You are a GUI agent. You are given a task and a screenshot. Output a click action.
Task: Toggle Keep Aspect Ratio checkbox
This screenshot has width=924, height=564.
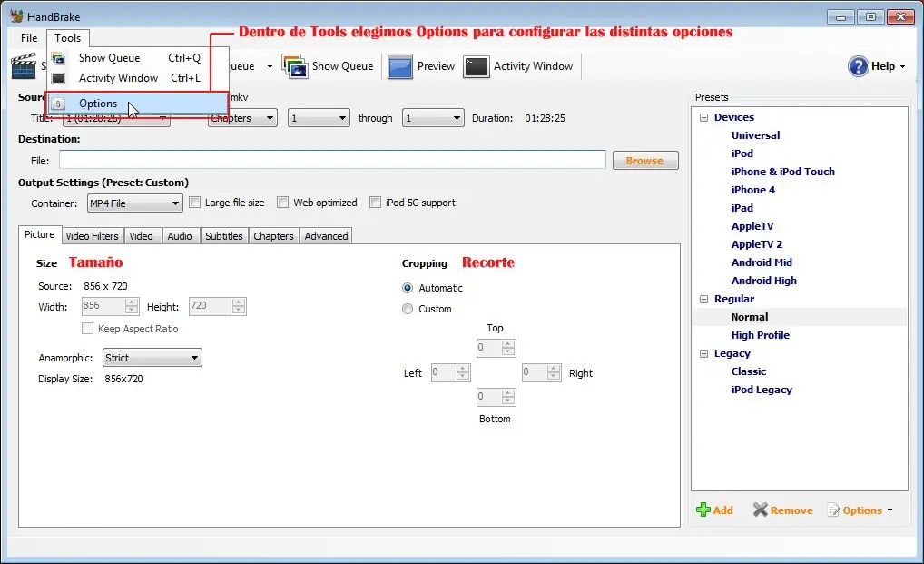88,328
